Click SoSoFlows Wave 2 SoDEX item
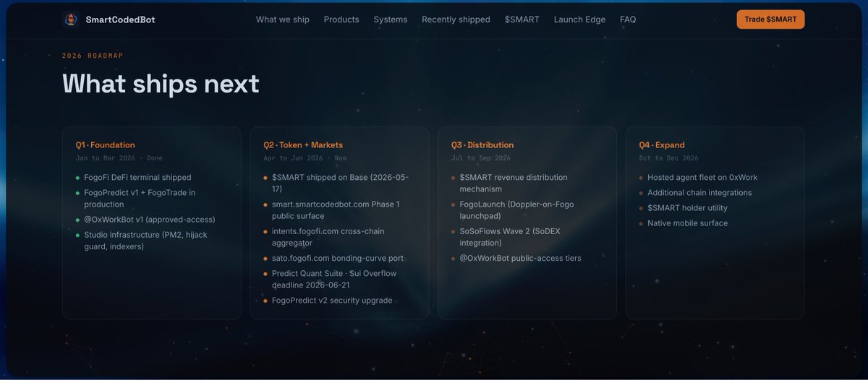Image resolution: width=868 pixels, height=380 pixels. pyautogui.click(x=510, y=237)
